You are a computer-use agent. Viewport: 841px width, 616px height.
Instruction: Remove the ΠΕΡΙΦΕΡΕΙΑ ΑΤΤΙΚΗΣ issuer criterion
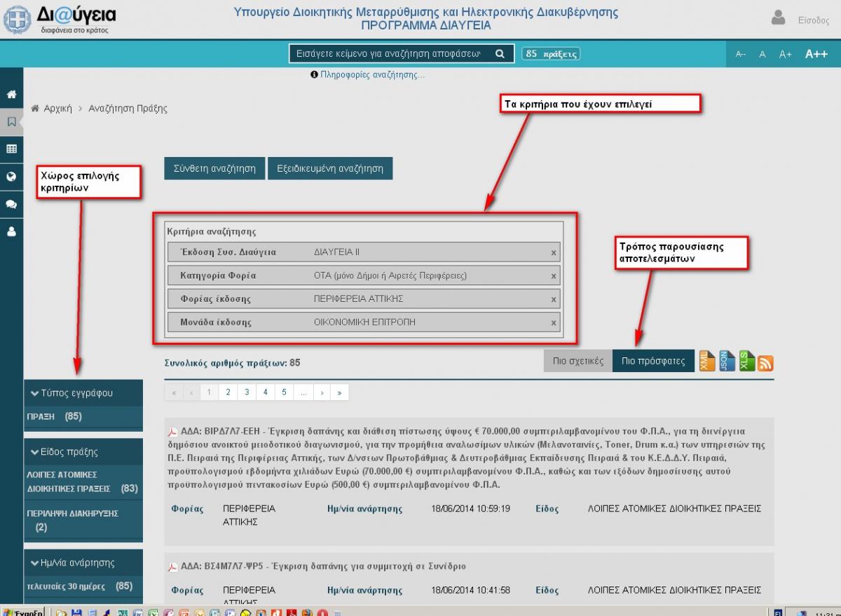tap(553, 300)
